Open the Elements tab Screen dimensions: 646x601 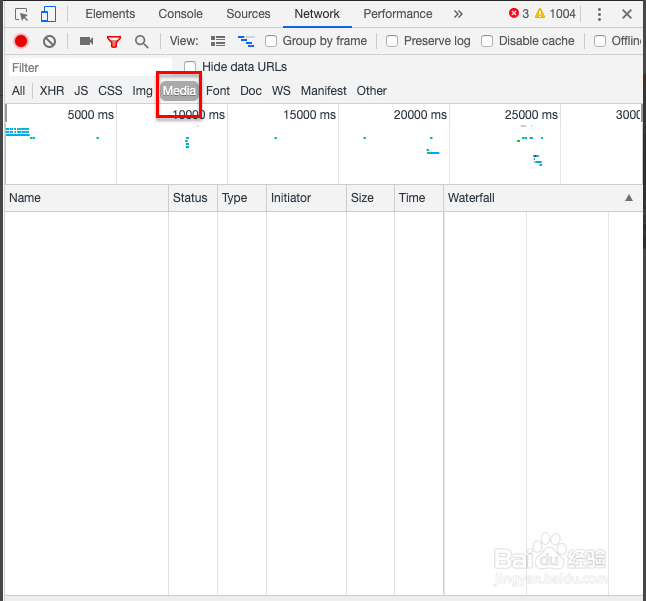[x=110, y=14]
